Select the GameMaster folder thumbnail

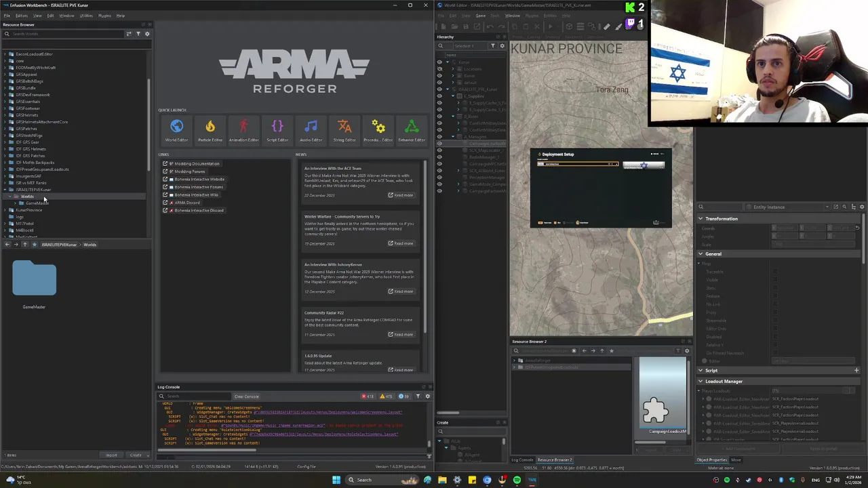[34, 279]
